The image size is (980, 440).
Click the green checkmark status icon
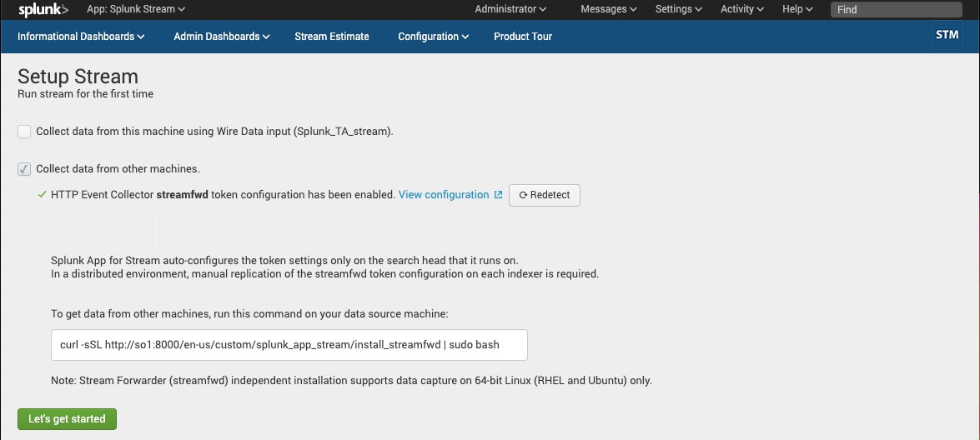point(42,195)
